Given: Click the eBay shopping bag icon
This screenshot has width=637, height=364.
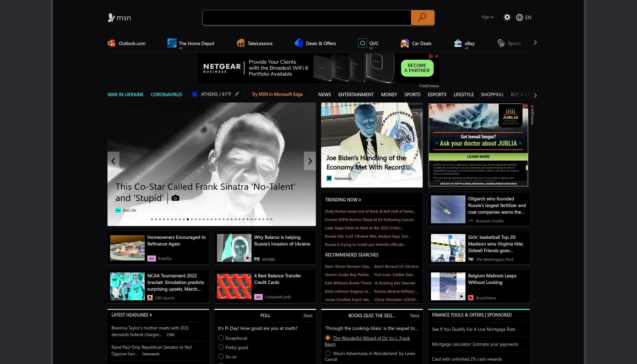Looking at the screenshot, I should click(458, 43).
